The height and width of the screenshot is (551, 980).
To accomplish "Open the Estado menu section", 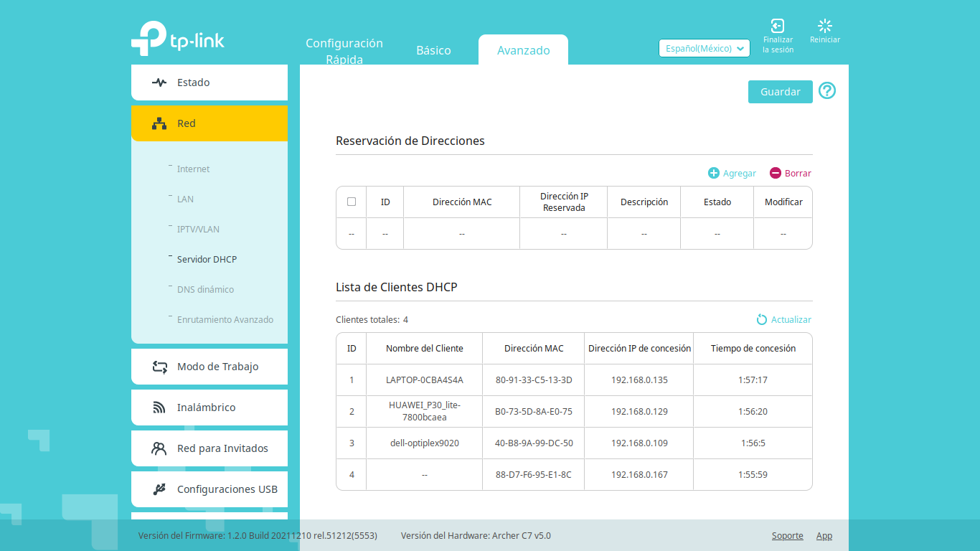I will click(209, 83).
